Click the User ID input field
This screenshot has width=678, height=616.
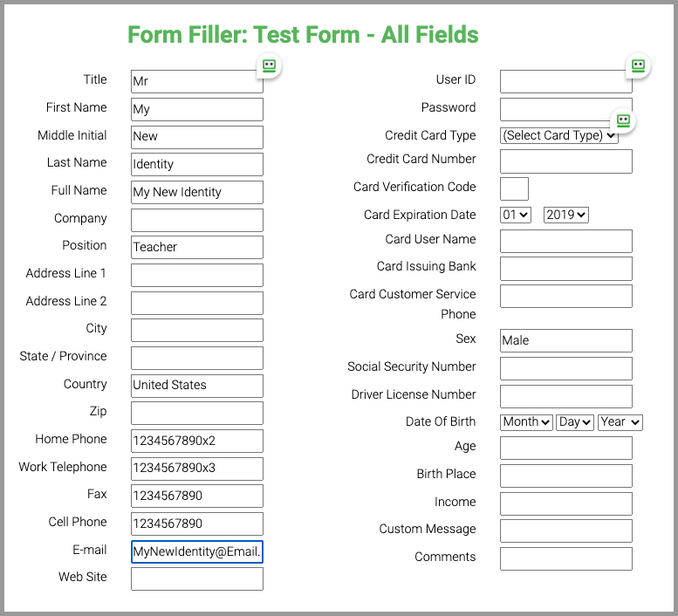coord(566,82)
